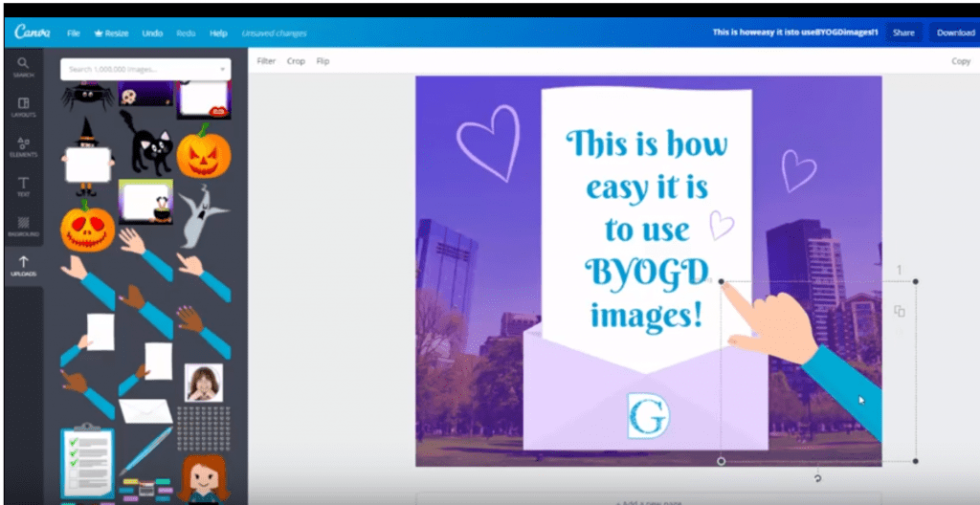Select the frame with cauldron thumbnail
This screenshot has height=505, width=980.
145,202
